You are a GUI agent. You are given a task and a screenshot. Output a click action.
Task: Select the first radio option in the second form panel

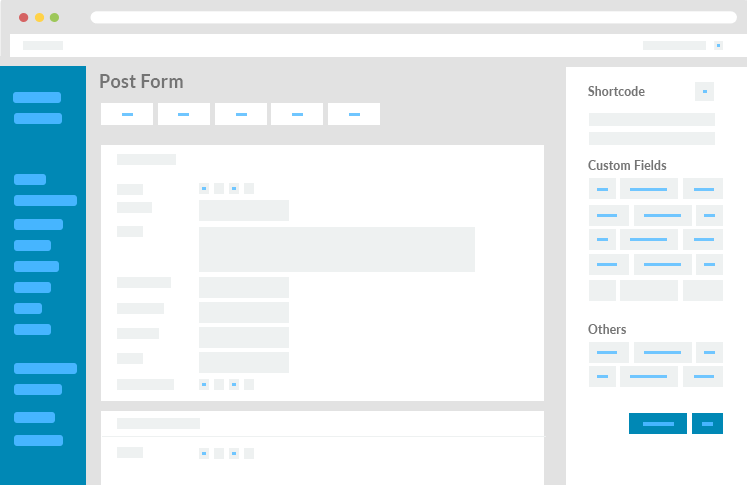(x=204, y=453)
